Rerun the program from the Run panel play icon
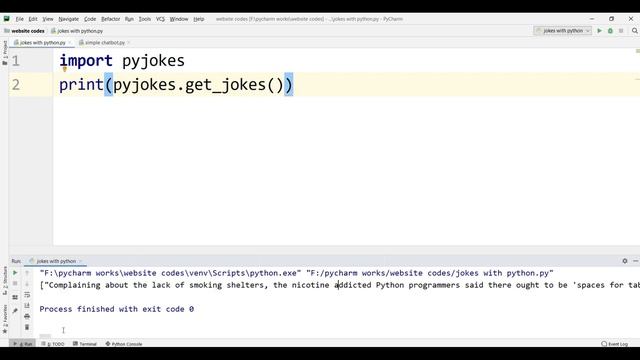The width and height of the screenshot is (640, 360). pyautogui.click(x=15, y=273)
